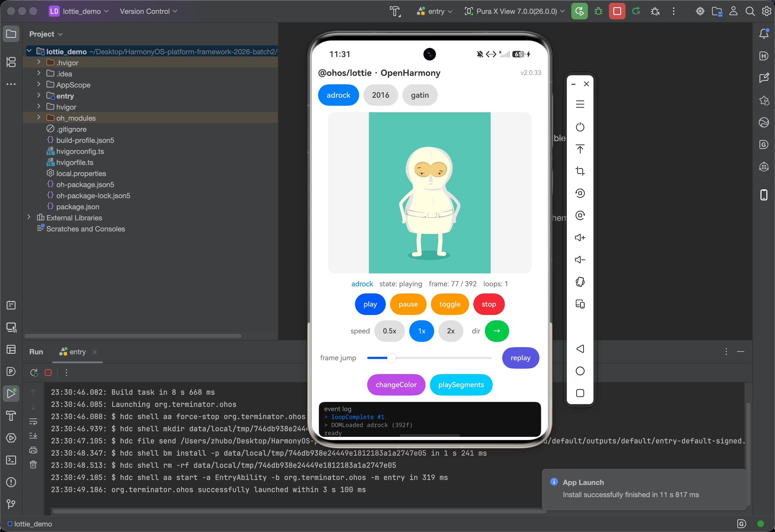The height and width of the screenshot is (532, 775).
Task: Open the Device Manager phone icon in right sidebar
Action: pos(764,195)
